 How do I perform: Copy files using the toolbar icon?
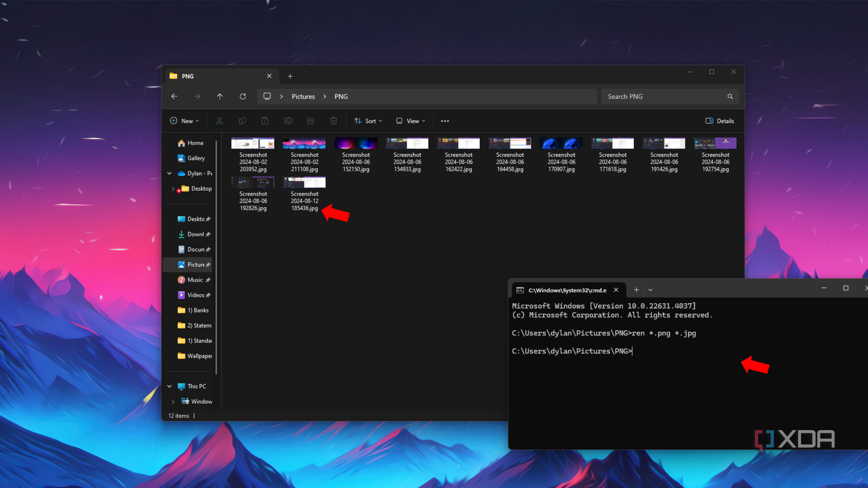click(x=242, y=120)
